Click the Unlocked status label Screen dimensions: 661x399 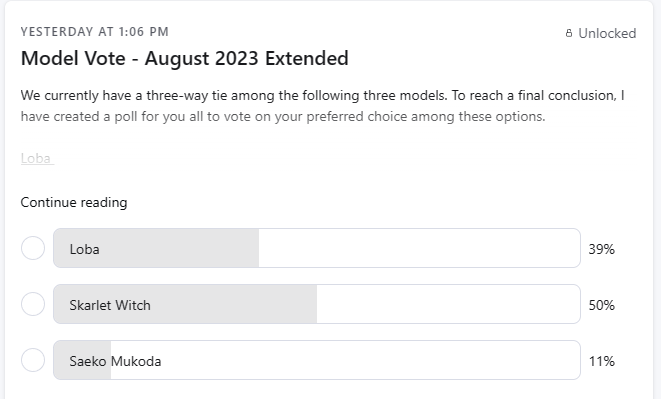(607, 33)
